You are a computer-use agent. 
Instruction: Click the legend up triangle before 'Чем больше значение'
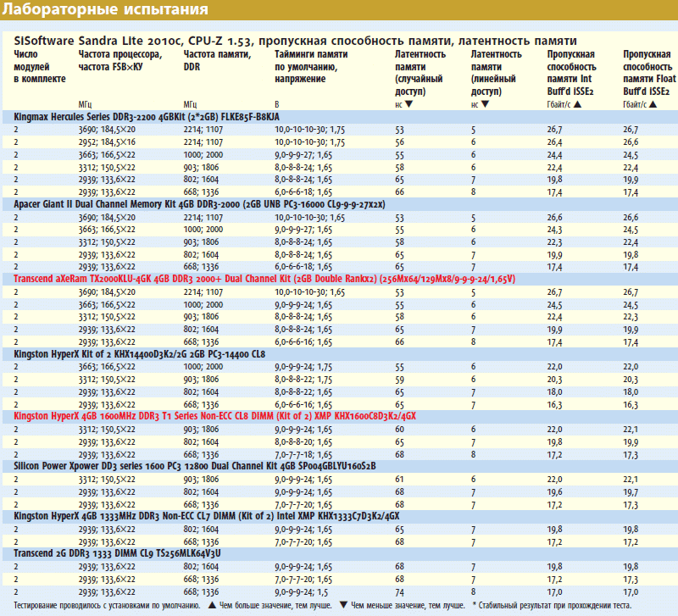click(x=212, y=605)
